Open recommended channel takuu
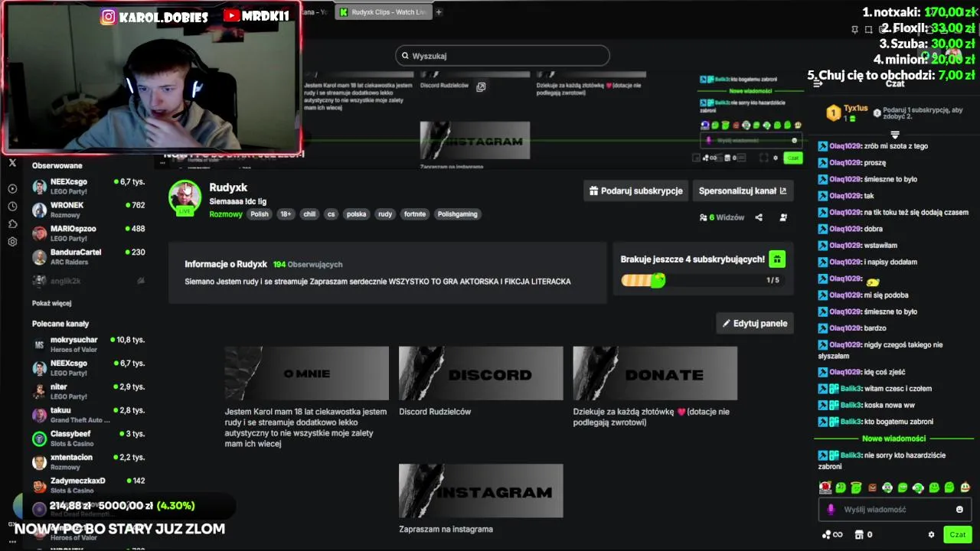Screen dimensions: 980x551 pos(88,415)
